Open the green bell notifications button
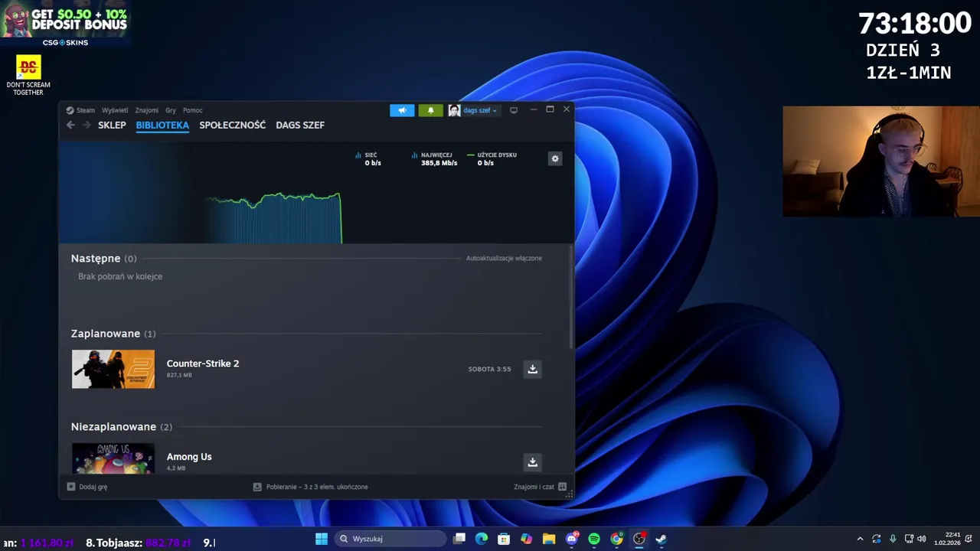This screenshot has width=980, height=551. tap(430, 110)
